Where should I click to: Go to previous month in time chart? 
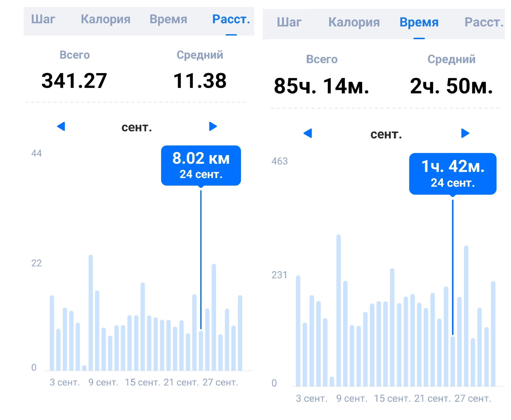[308, 133]
